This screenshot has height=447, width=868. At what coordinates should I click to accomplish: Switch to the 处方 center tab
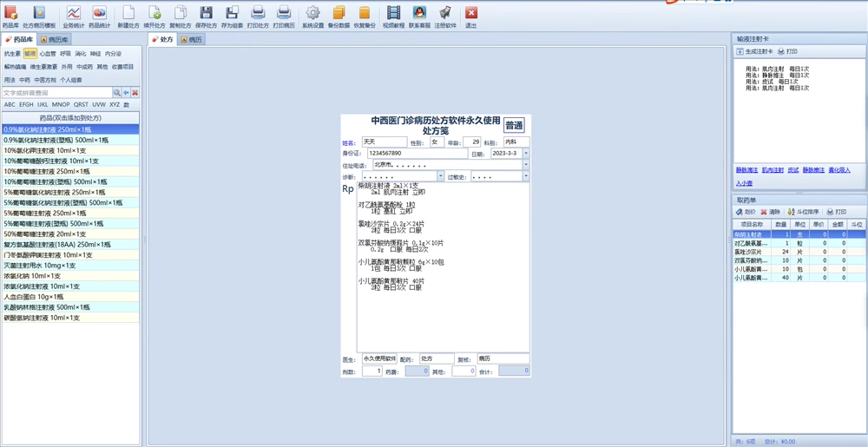click(163, 40)
